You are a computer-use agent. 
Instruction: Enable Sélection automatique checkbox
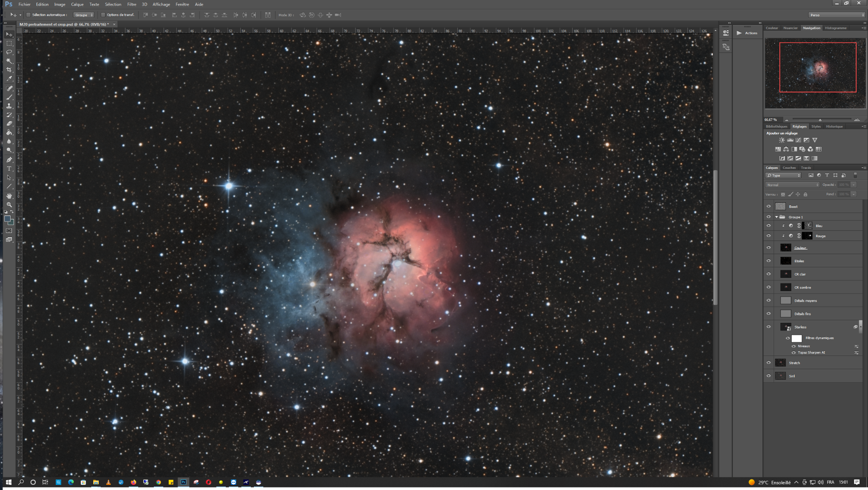(28, 15)
